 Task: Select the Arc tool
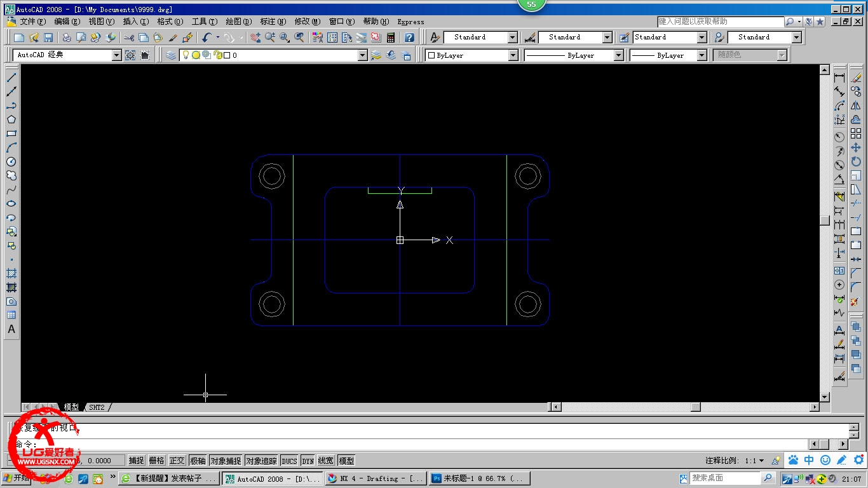click(x=11, y=147)
